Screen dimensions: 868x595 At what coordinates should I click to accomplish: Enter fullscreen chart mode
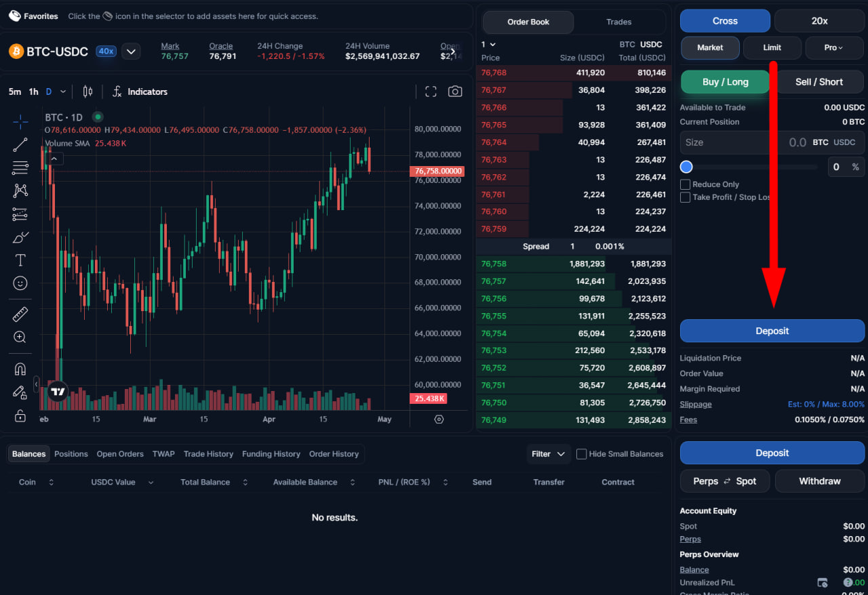431,91
